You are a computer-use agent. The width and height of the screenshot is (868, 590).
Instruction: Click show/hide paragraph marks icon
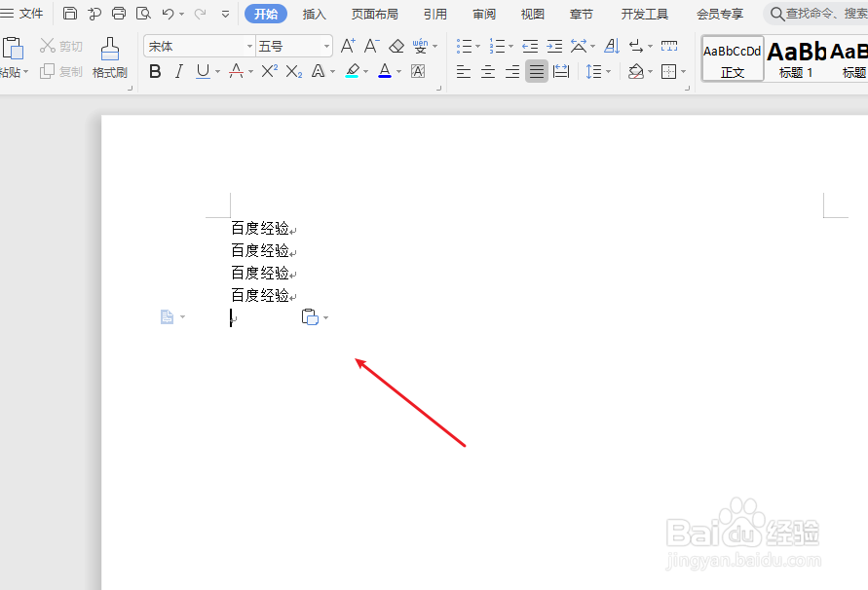click(x=636, y=47)
